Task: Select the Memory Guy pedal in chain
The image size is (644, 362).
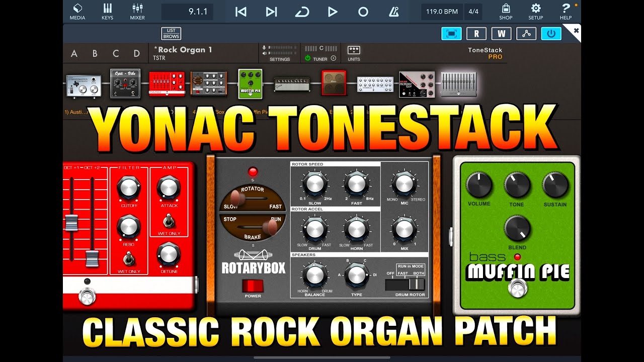Action: 417,84
